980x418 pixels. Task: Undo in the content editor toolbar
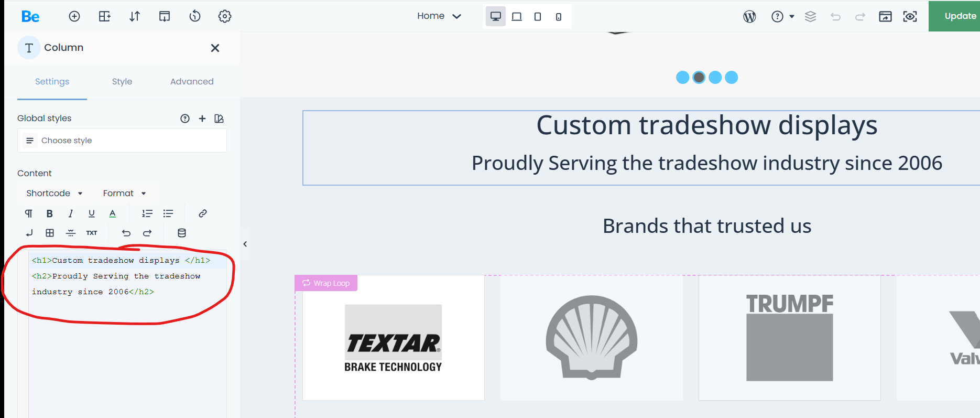pos(126,233)
